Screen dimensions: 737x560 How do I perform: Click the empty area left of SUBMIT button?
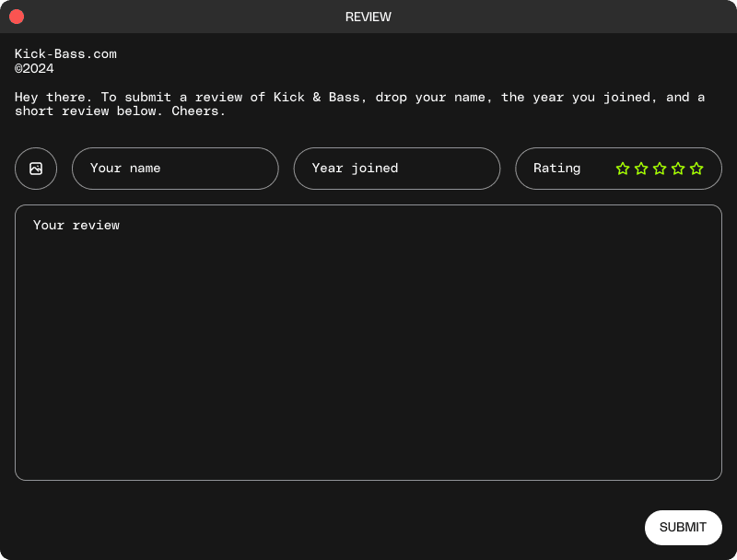[329, 528]
